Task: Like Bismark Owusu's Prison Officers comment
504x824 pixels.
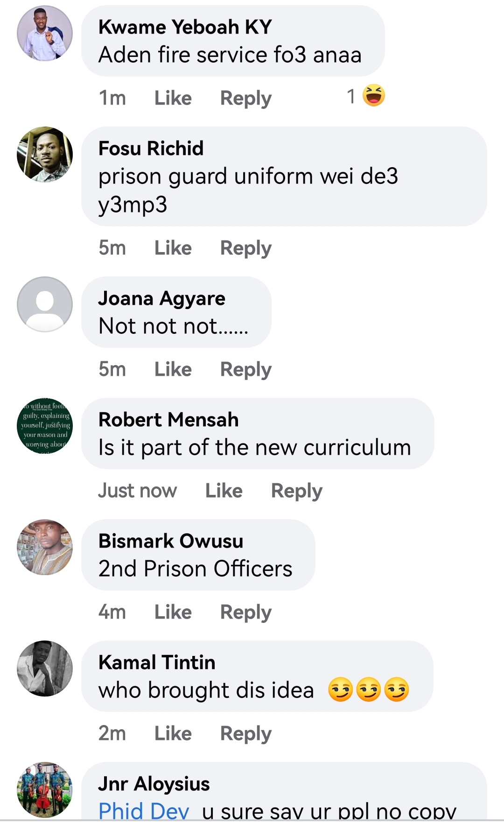Action: [x=173, y=612]
